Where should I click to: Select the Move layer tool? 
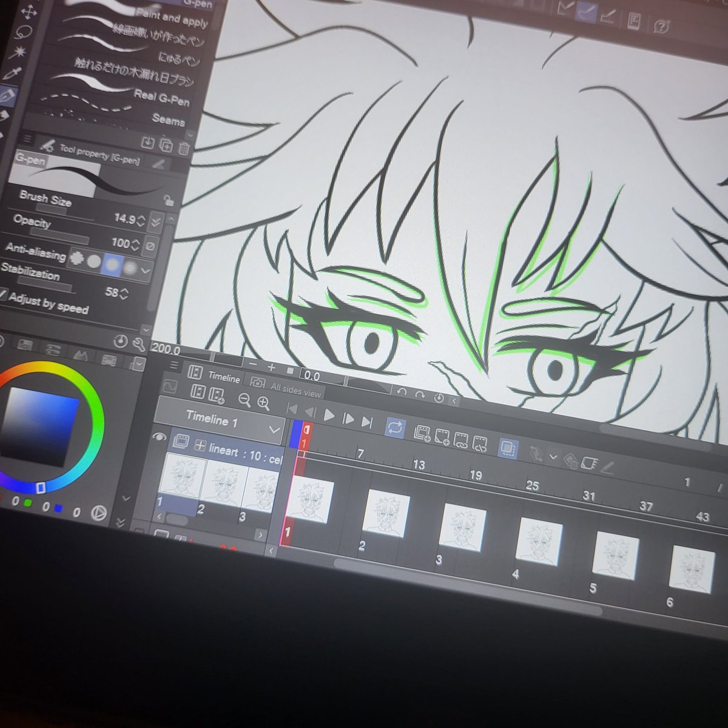[x=29, y=11]
